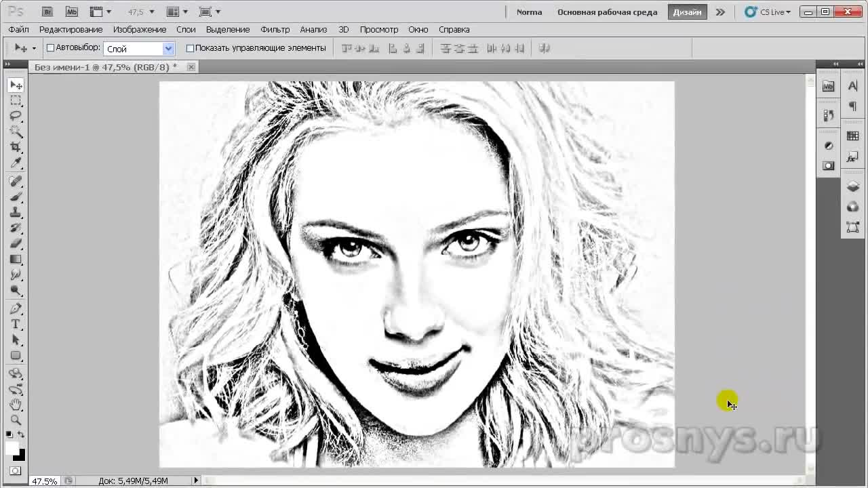This screenshot has height=488, width=868.
Task: Expand more workspaces with double-arrow
Action: (720, 12)
